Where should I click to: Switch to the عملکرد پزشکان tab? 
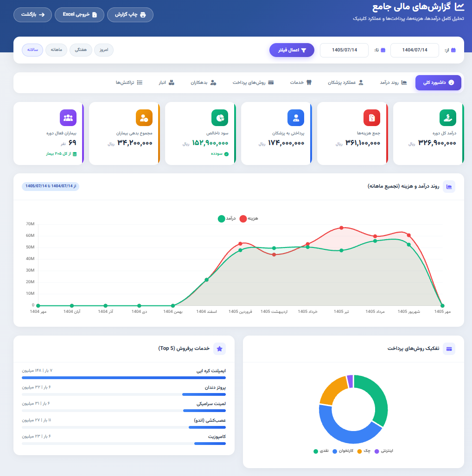(x=345, y=83)
